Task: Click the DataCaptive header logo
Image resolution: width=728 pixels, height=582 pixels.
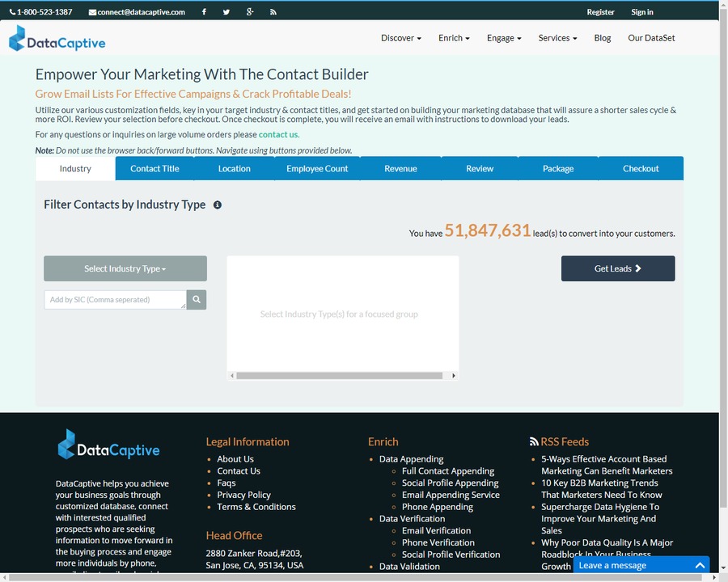Action: click(57, 38)
